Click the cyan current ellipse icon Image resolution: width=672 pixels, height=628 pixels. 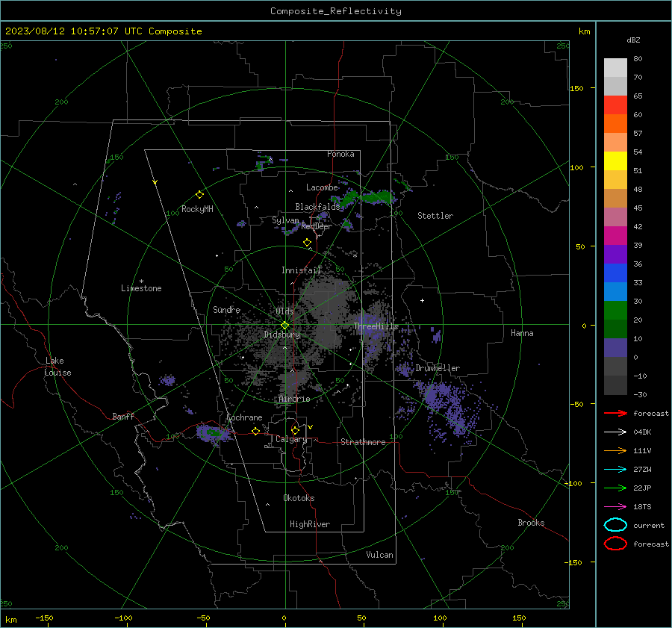point(615,525)
